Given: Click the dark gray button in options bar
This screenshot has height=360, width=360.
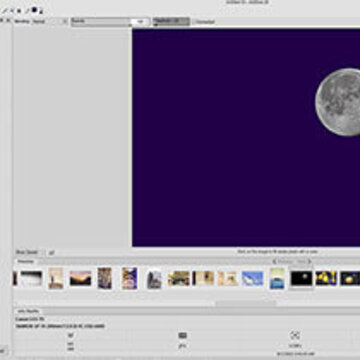Looking at the screenshot, I should tap(171, 22).
